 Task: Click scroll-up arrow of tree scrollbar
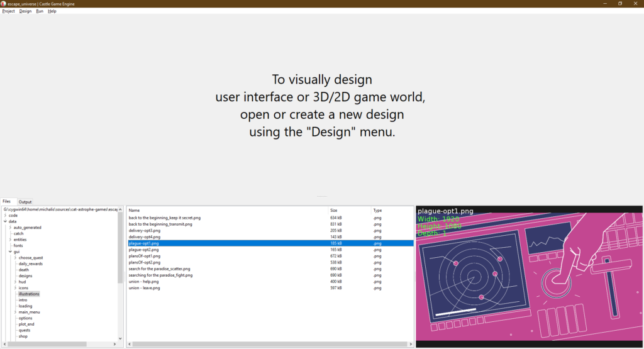pyautogui.click(x=120, y=209)
